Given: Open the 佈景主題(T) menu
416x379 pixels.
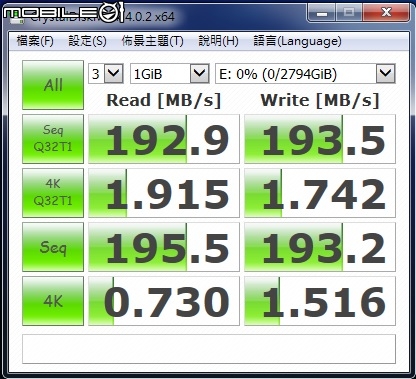Looking at the screenshot, I should click(x=152, y=41).
